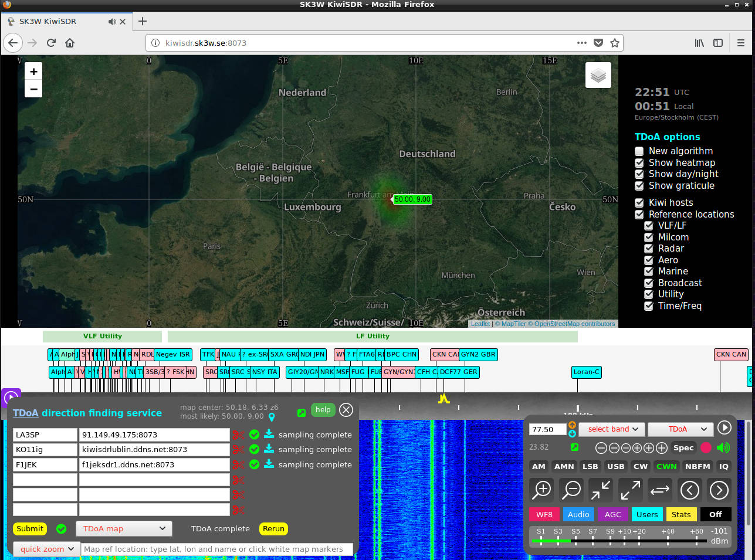Screen dimensions: 755x560
Task: Switch to the Audio tab
Action: click(x=578, y=515)
